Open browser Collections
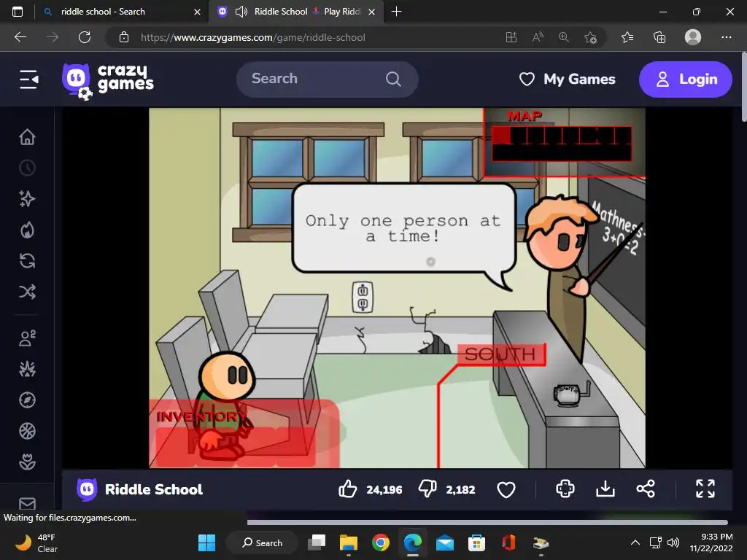The image size is (747, 560). [659, 37]
